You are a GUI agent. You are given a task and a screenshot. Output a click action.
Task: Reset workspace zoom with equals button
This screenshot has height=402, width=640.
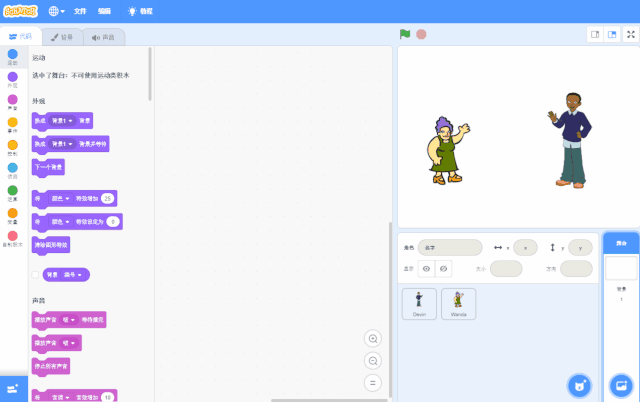pyautogui.click(x=373, y=383)
